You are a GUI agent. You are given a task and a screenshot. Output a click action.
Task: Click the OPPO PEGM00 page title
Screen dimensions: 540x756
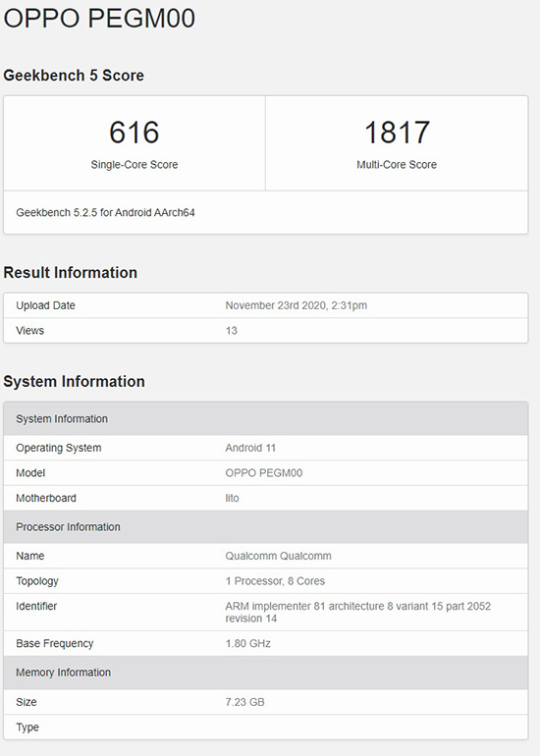click(x=99, y=19)
